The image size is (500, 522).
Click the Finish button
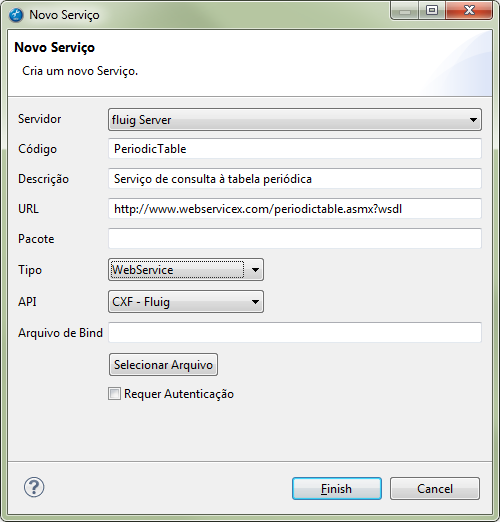pos(337,489)
